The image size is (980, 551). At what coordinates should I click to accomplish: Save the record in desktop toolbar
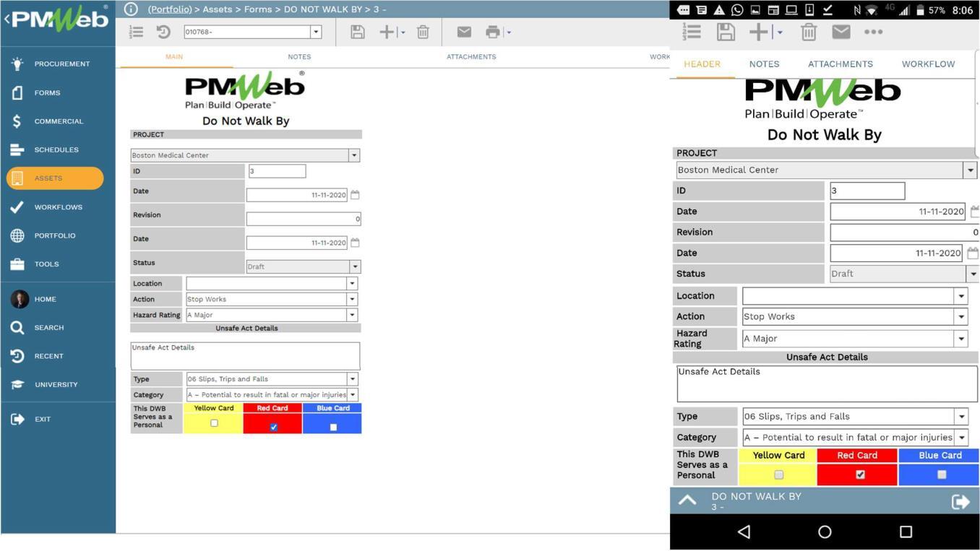[358, 32]
